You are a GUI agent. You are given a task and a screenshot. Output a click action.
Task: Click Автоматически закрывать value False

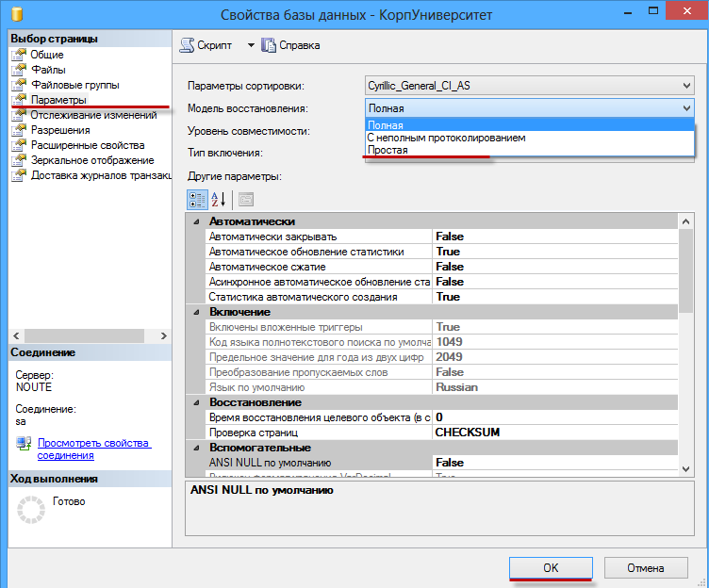pos(554,237)
